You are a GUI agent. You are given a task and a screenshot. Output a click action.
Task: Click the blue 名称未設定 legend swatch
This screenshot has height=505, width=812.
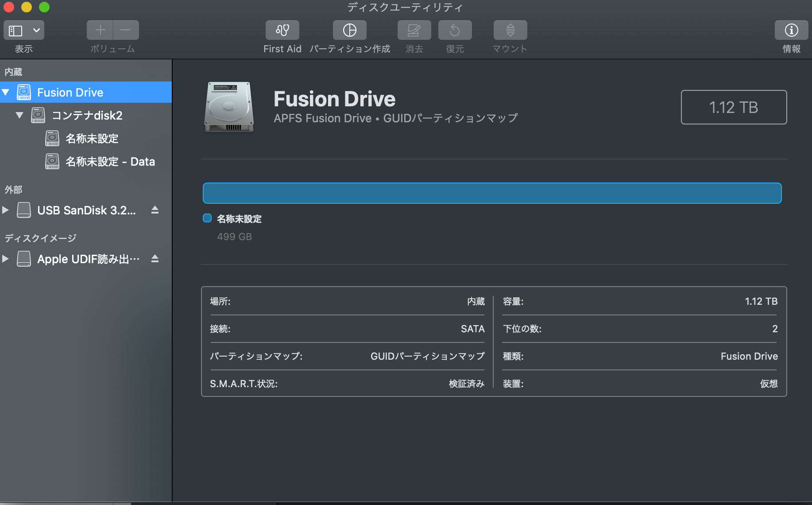[x=207, y=218]
